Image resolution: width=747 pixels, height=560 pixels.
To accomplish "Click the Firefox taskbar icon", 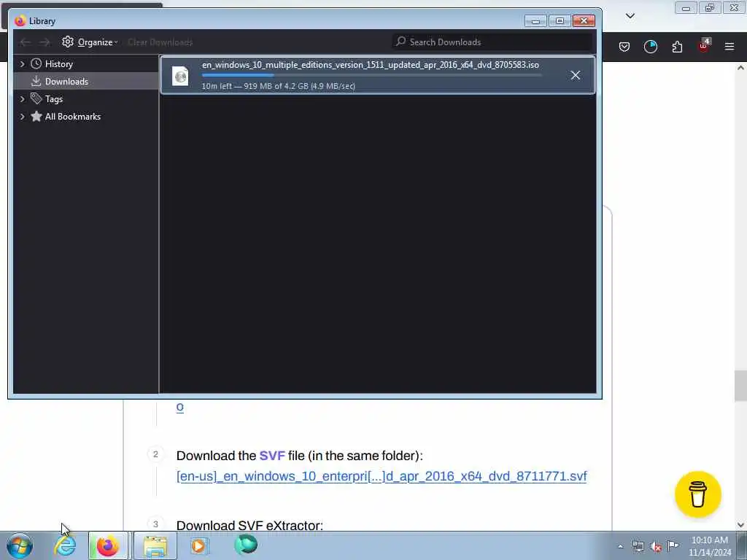I will pos(108,545).
